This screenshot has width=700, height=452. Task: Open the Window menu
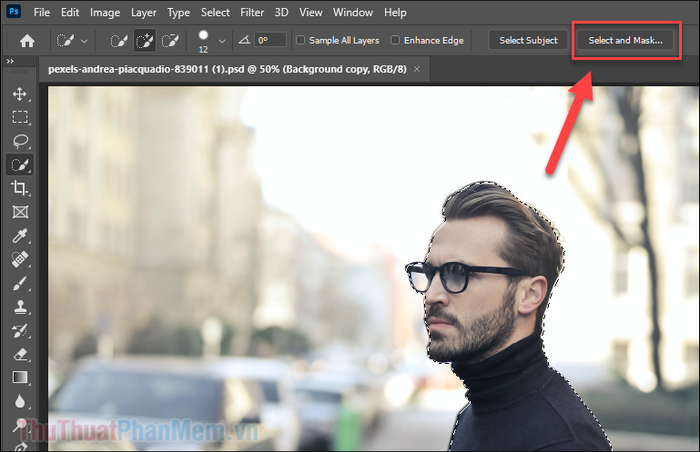[353, 13]
